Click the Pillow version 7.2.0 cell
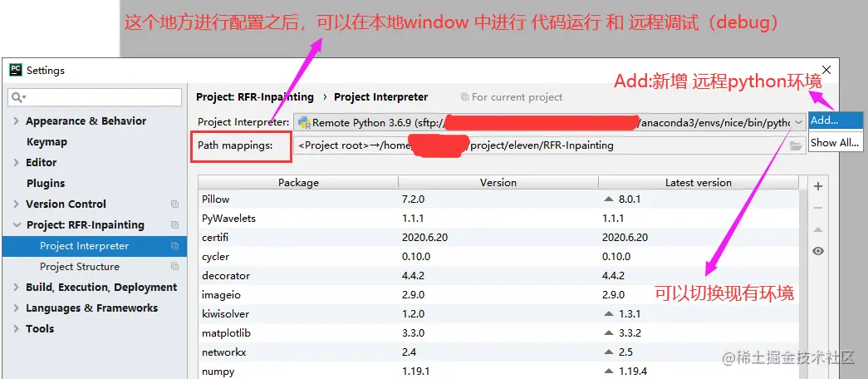868x379 pixels. tap(413, 199)
